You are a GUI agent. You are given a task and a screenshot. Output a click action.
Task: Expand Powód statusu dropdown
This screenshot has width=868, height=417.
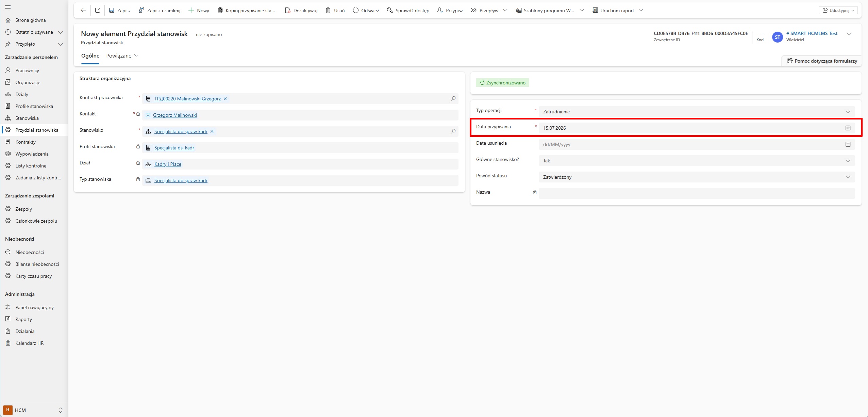coord(697,177)
